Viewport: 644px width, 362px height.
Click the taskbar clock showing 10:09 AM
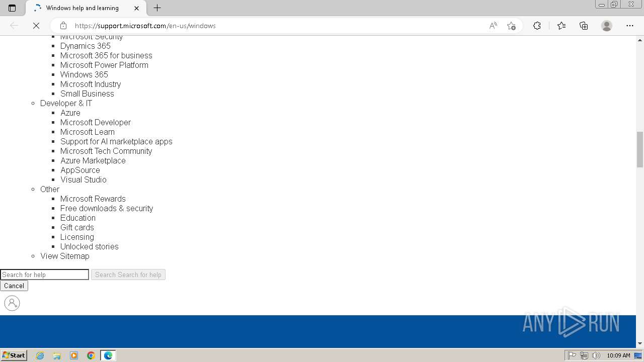618,355
